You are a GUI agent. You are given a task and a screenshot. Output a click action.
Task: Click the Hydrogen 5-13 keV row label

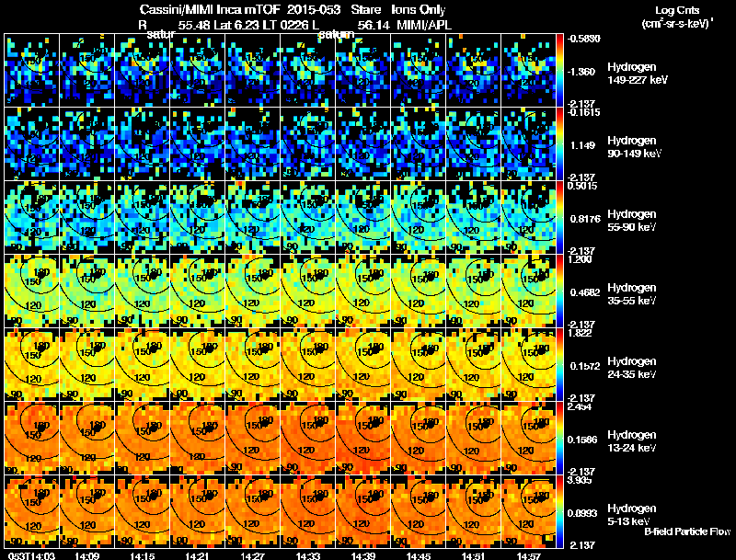tap(632, 515)
